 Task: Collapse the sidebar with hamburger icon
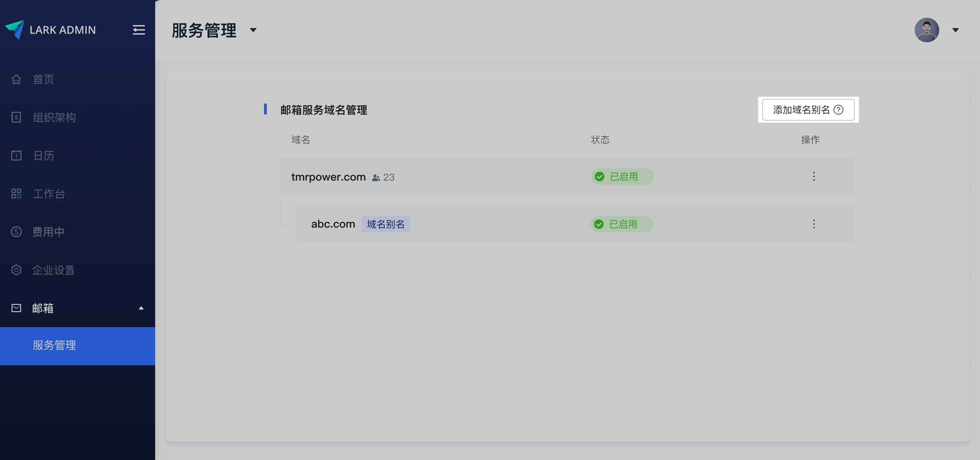click(x=138, y=30)
